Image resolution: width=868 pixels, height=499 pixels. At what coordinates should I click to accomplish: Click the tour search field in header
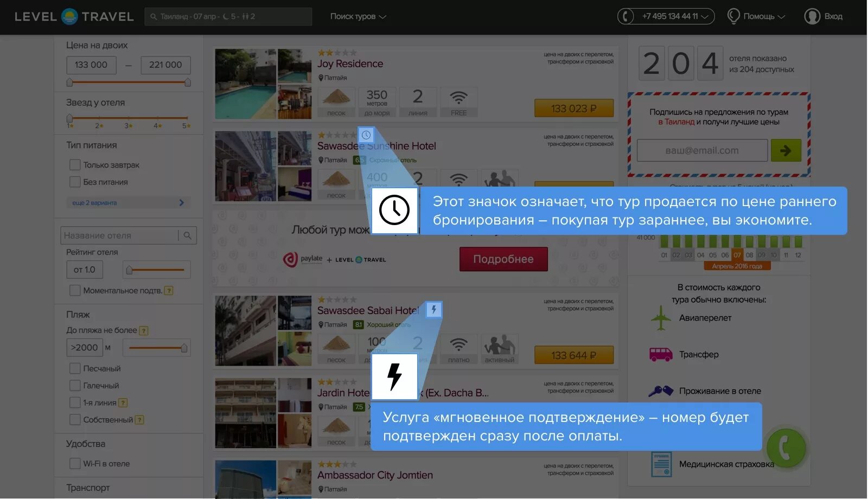coord(228,17)
